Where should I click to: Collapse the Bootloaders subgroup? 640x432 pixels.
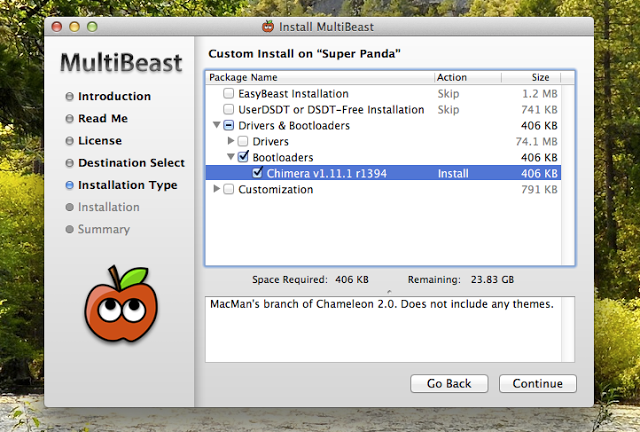(231, 157)
